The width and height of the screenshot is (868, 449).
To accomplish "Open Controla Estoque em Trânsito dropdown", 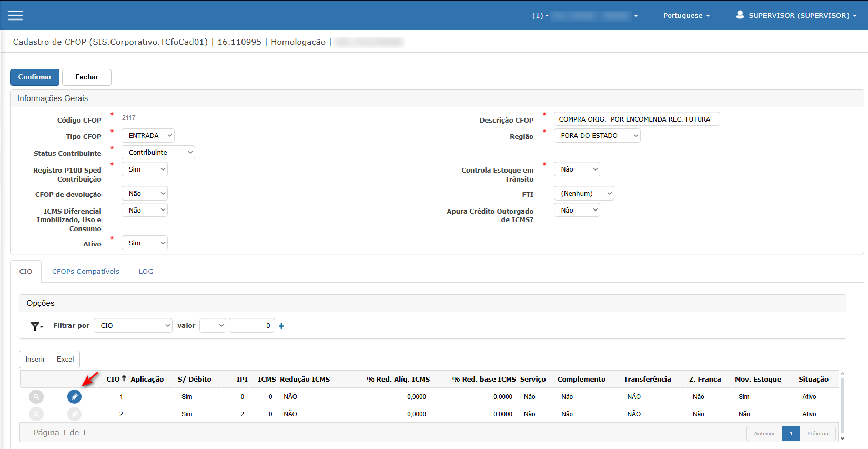I will 577,169.
